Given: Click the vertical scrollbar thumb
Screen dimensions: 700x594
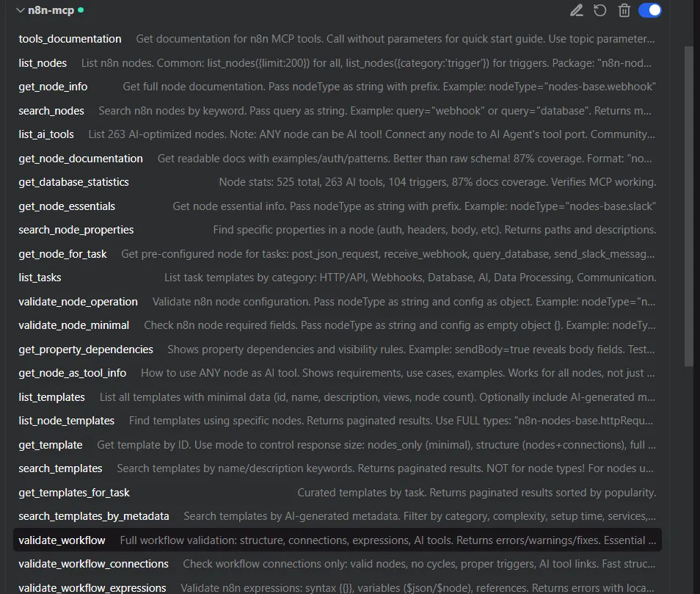Looking at the screenshot, I should [688, 206].
